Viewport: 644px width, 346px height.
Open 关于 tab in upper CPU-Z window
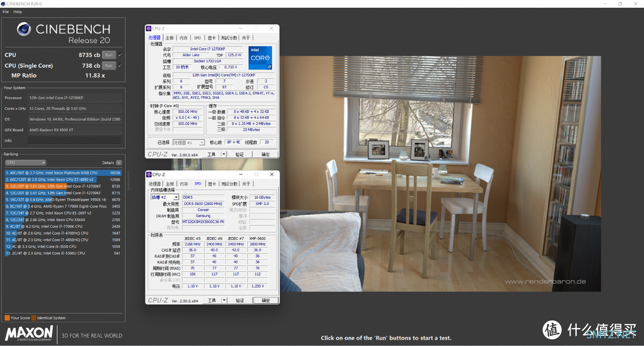click(246, 38)
